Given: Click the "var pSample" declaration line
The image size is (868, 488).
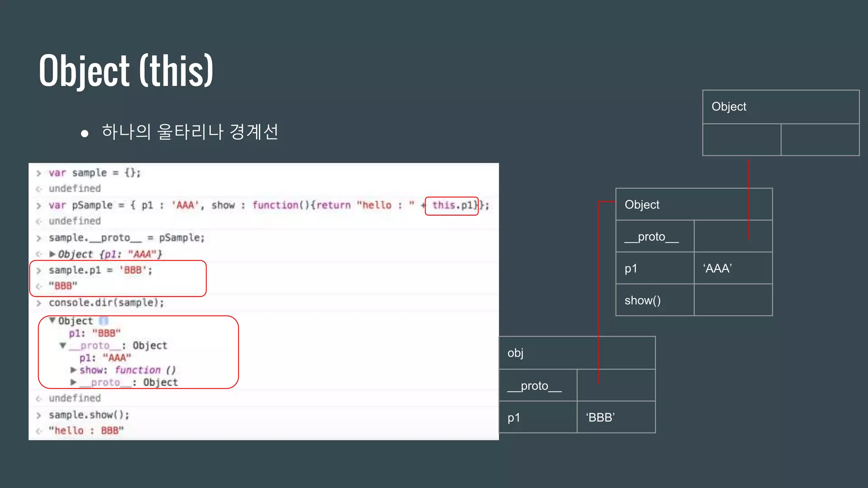Looking at the screenshot, I should coord(269,205).
